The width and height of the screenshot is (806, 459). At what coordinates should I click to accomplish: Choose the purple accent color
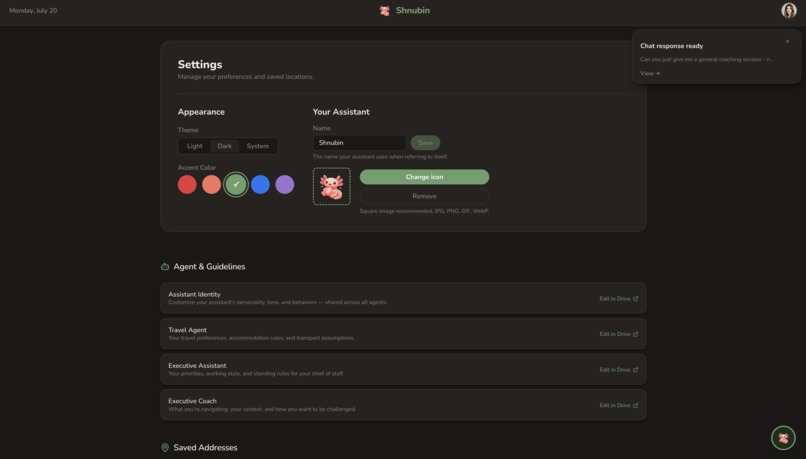coord(285,185)
